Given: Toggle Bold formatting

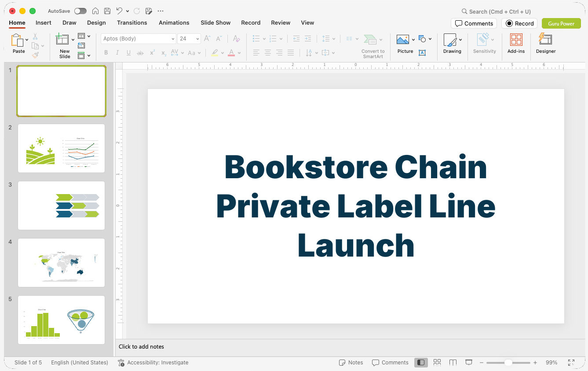Looking at the screenshot, I should (x=106, y=53).
